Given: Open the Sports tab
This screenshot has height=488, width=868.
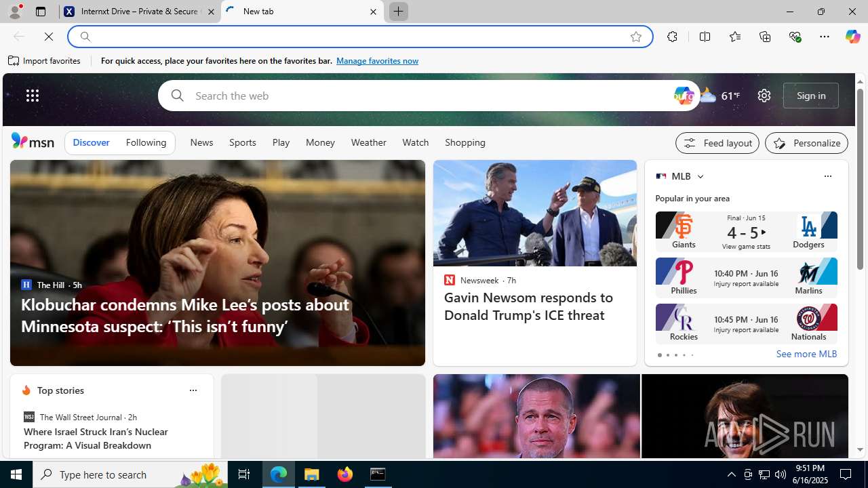Looking at the screenshot, I should tap(242, 143).
